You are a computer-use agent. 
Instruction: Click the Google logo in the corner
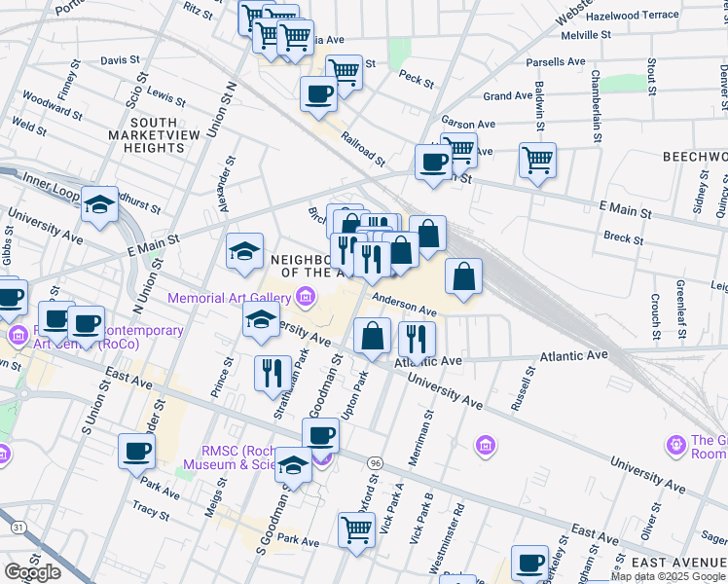(x=32, y=571)
